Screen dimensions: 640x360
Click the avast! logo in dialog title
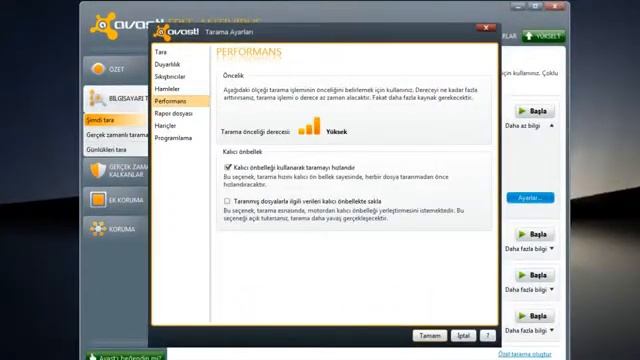coord(176,32)
